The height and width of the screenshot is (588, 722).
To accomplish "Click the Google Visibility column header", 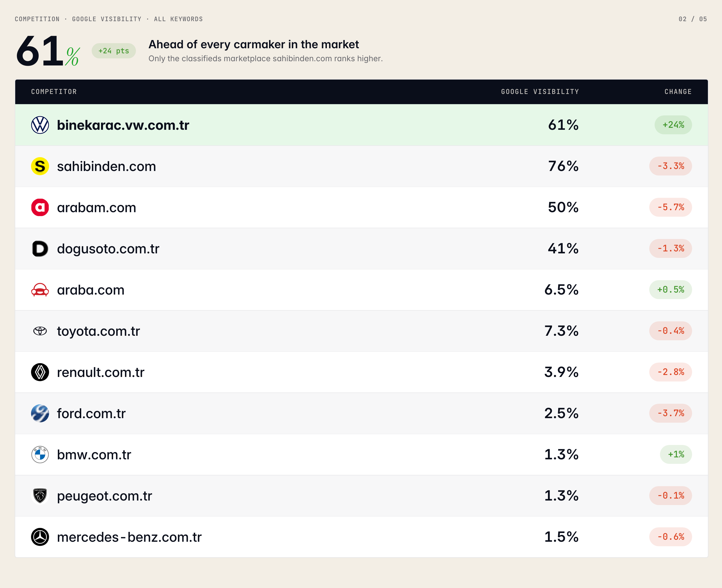I will tap(540, 92).
